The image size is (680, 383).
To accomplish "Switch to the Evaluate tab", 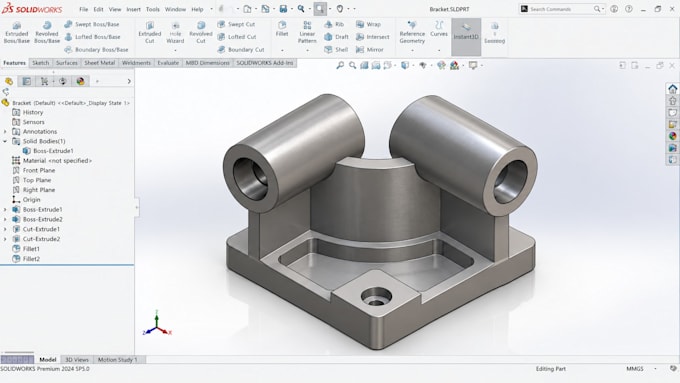I will [168, 63].
